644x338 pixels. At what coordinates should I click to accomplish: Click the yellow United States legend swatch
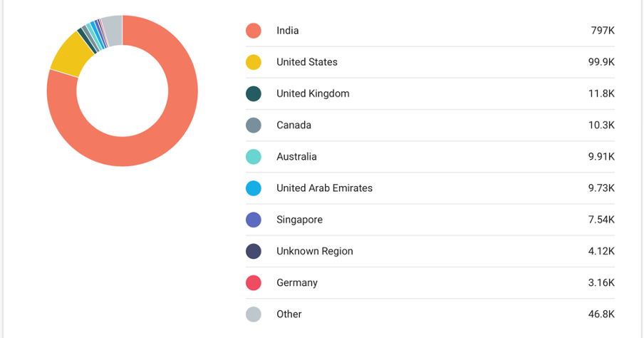254,62
